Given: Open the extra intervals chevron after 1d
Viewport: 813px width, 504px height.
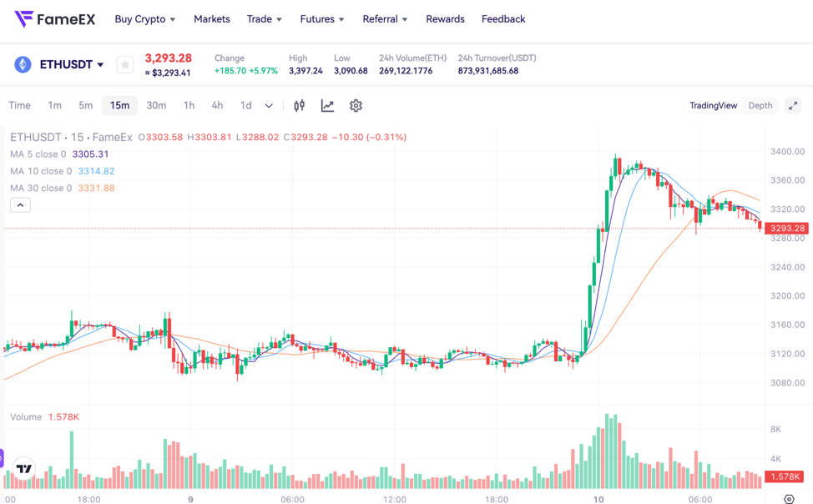Looking at the screenshot, I should (x=268, y=105).
